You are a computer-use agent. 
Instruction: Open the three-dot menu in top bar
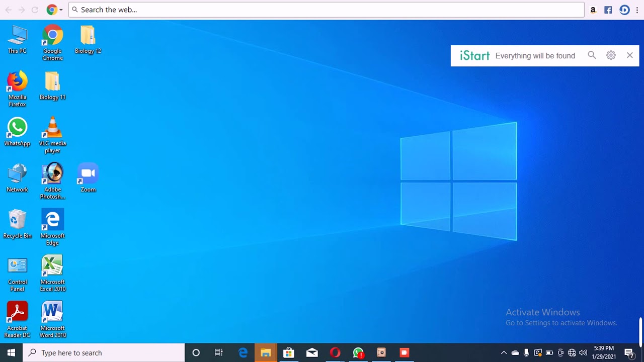coord(637,10)
